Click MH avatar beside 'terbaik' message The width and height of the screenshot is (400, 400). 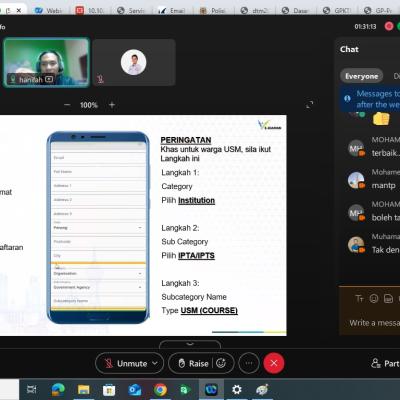pos(356,148)
